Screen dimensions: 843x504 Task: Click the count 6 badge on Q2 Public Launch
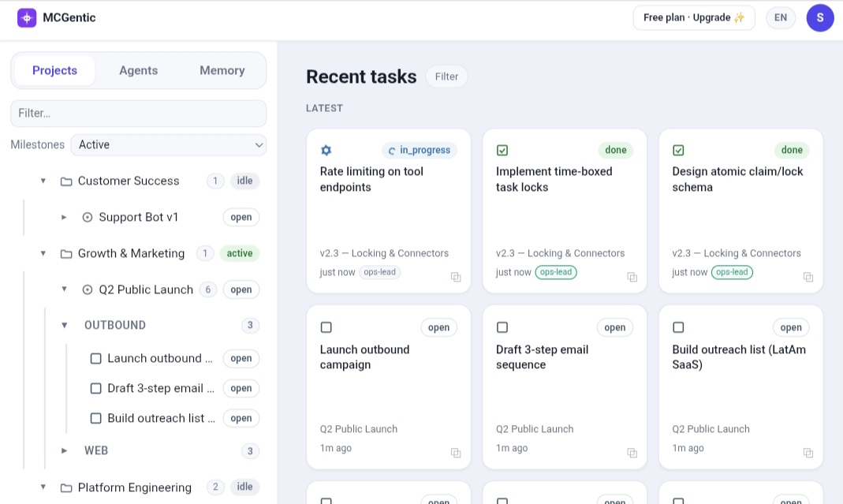tap(207, 290)
